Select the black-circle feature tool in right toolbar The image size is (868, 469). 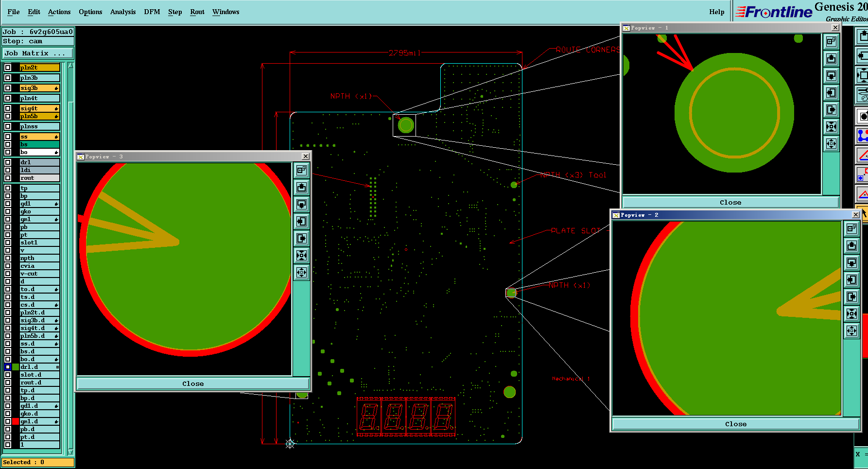863,116
